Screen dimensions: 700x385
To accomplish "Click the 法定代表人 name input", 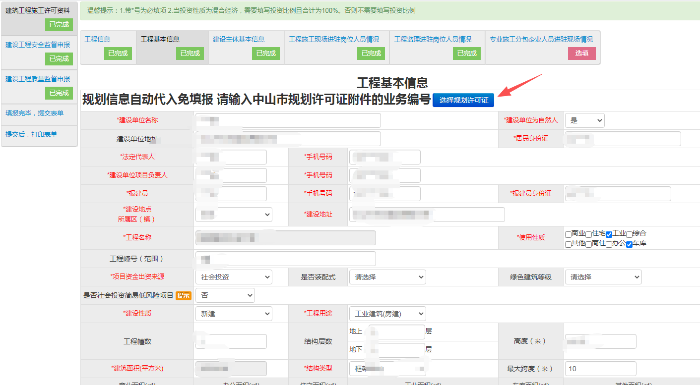I will pos(231,157).
